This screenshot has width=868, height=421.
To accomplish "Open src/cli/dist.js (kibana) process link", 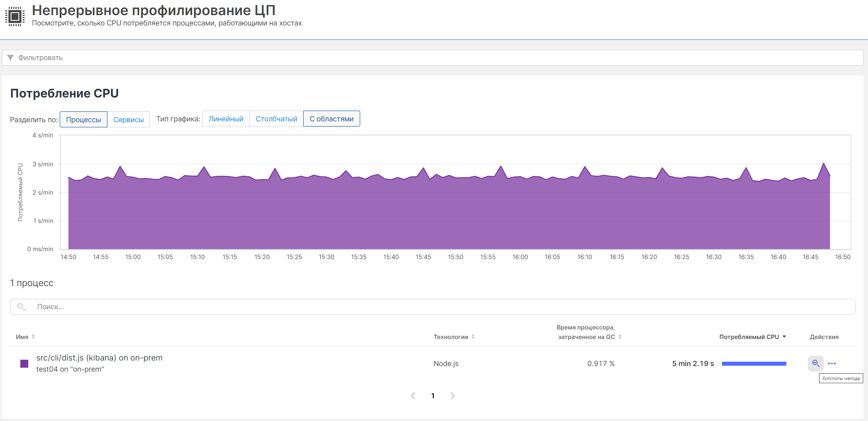I will (99, 358).
